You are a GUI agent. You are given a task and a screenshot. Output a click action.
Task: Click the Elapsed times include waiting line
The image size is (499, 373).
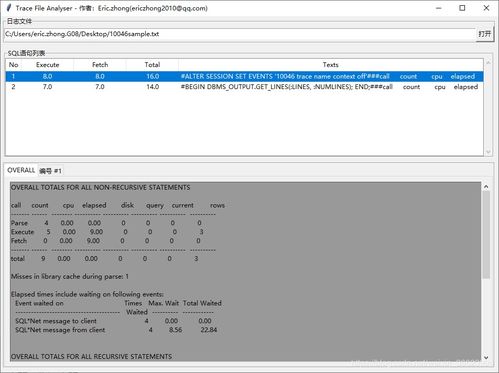87,294
